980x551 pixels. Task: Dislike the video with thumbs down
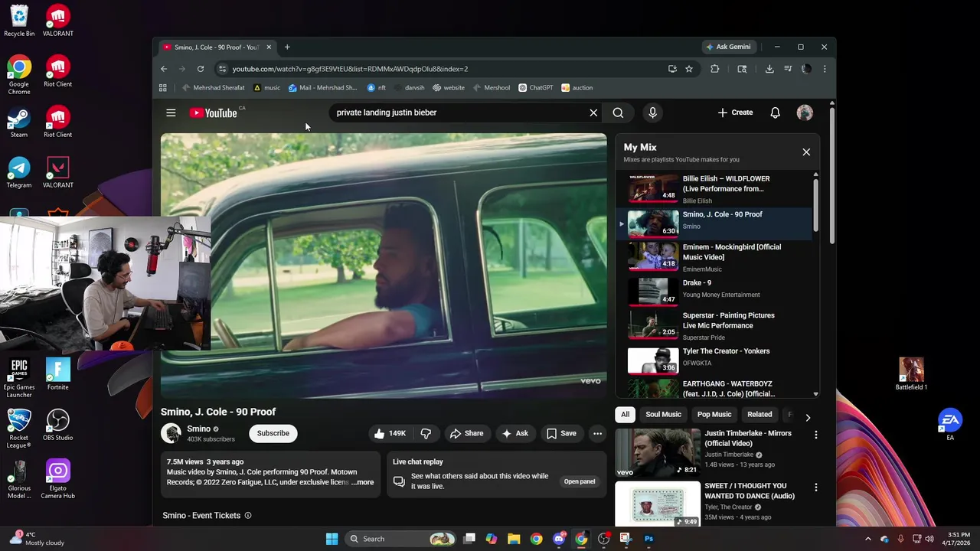426,433
